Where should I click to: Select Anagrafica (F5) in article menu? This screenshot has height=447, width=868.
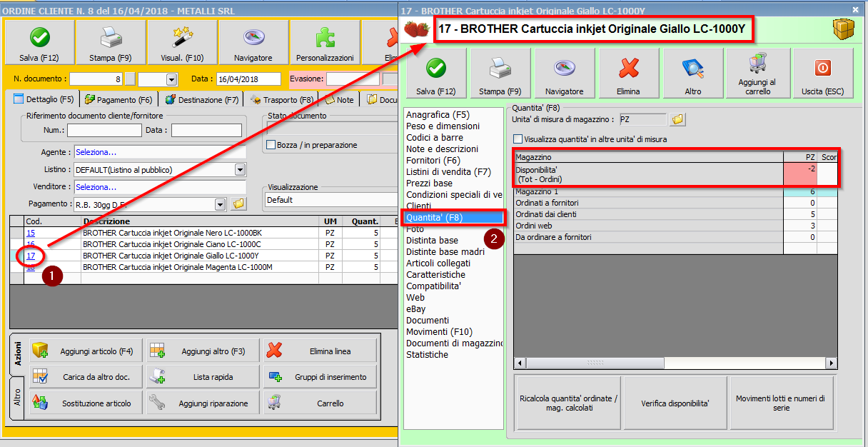438,114
